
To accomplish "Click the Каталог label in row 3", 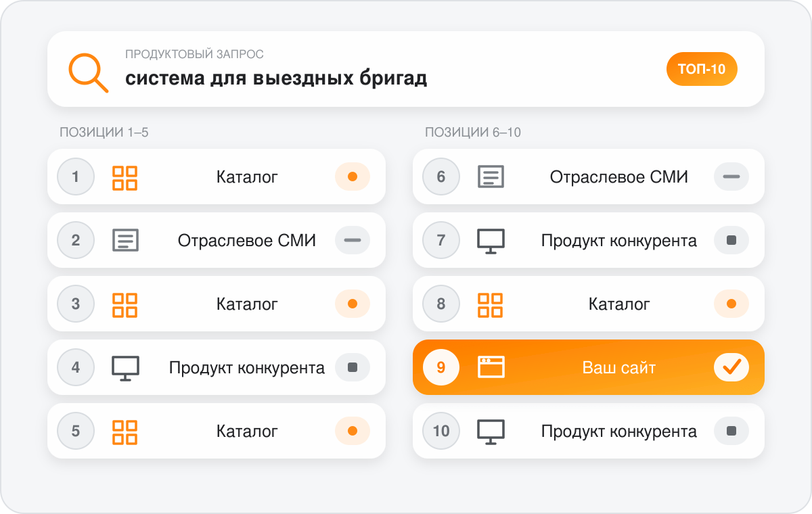I will (x=247, y=304).
